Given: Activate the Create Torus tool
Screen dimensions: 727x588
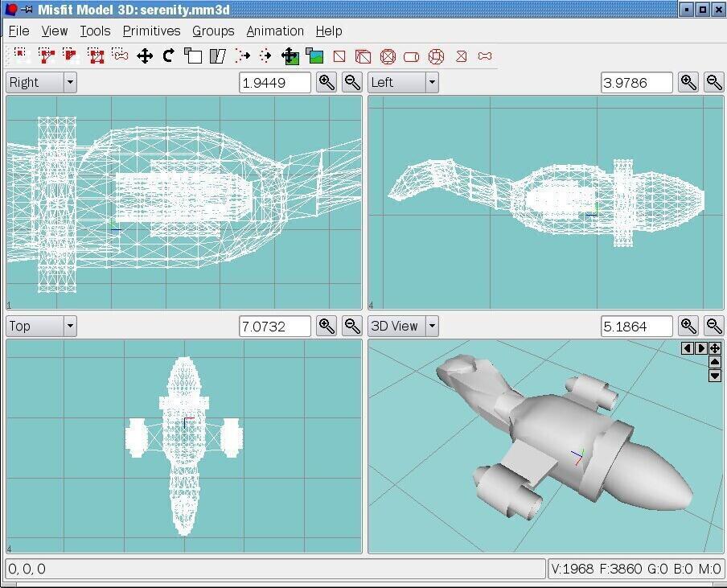Looking at the screenshot, I should 436,56.
